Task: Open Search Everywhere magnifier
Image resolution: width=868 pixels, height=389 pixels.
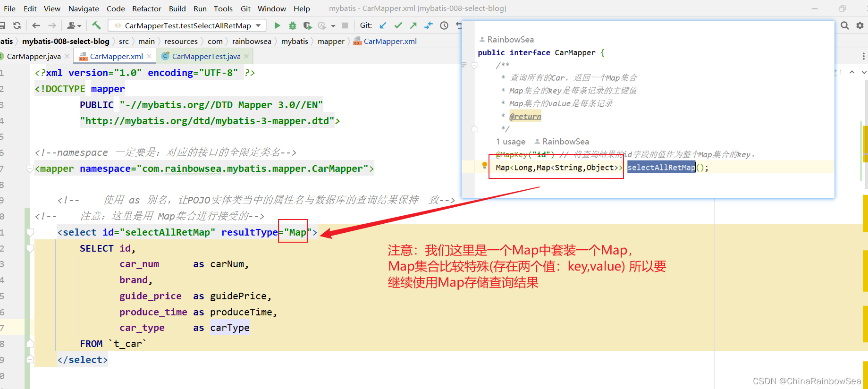Action: [x=845, y=25]
